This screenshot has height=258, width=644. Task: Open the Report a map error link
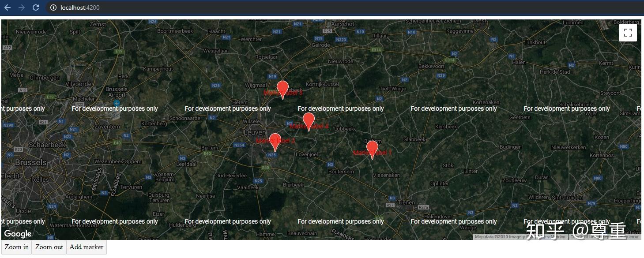click(x=621, y=237)
